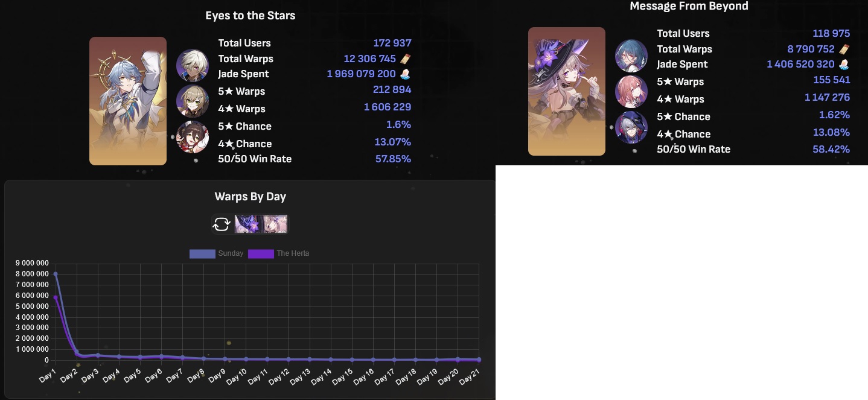Select the second character thumbnail in chart selector
The width and height of the screenshot is (868, 400).
[x=275, y=224]
